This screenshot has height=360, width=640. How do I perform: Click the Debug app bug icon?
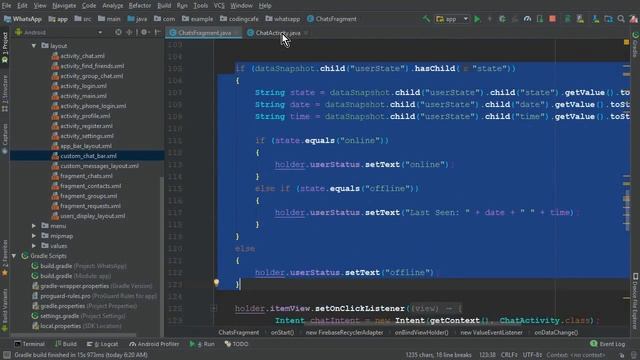pyautogui.click(x=502, y=19)
